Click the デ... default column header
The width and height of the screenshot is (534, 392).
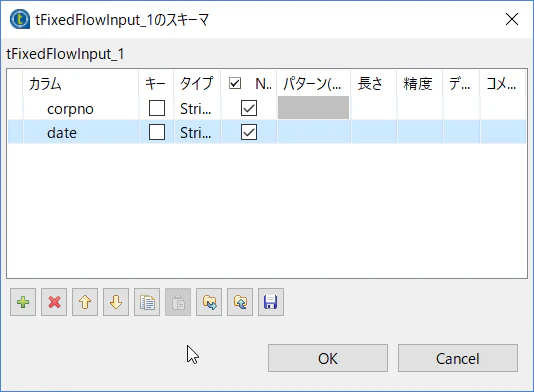(461, 83)
